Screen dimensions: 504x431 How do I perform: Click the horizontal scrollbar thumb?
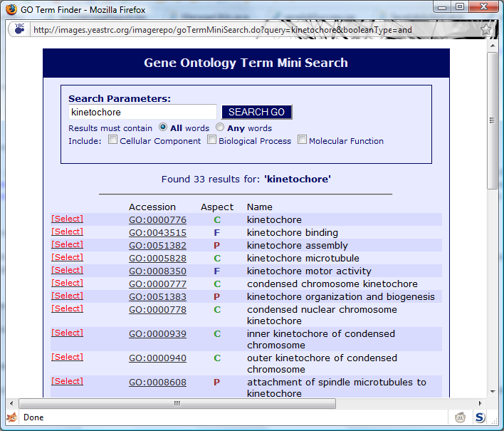(x=177, y=403)
